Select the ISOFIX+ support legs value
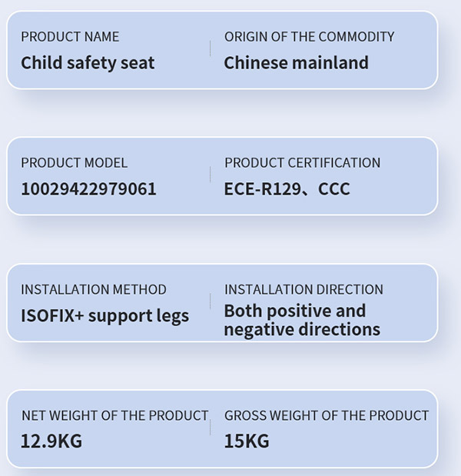Viewport: 461px width, 476px height. 104,315
